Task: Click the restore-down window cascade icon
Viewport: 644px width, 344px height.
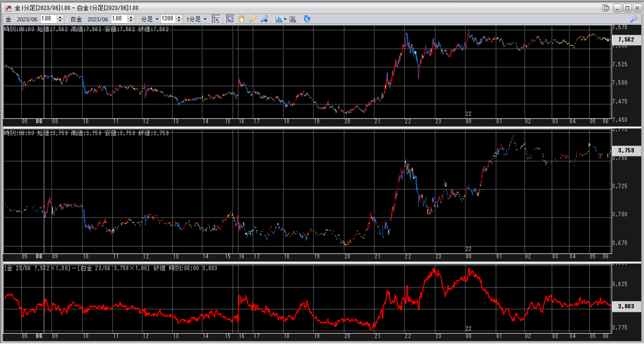Action: coord(605,8)
